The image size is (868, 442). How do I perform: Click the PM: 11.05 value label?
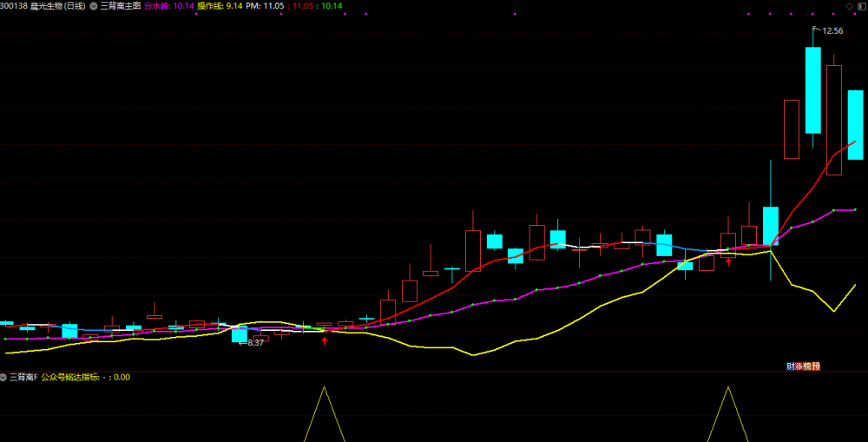pyautogui.click(x=265, y=6)
